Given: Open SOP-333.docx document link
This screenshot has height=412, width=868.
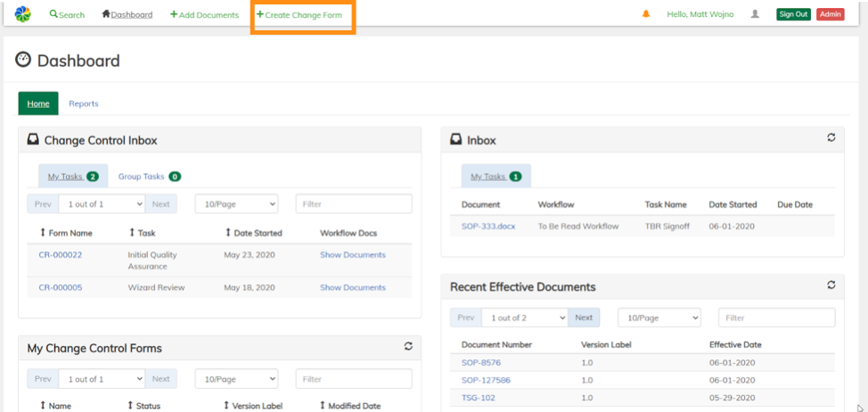Looking at the screenshot, I should pos(488,227).
